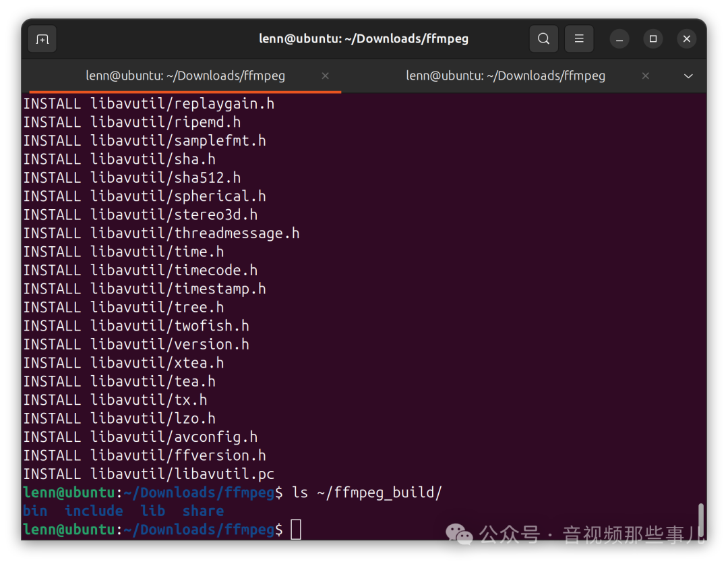
Task: Click the cursor block at the last prompt
Action: (x=296, y=530)
